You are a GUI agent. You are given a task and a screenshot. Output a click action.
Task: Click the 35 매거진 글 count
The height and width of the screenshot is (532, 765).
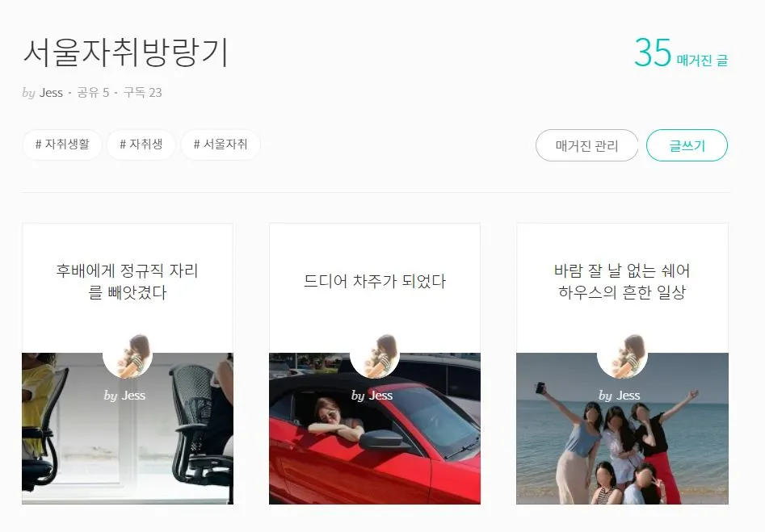point(681,52)
